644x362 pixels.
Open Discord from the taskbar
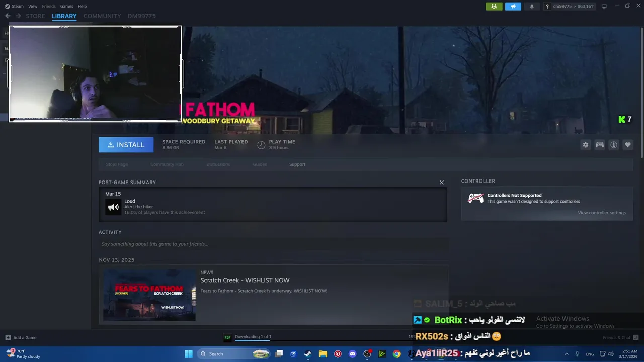click(352, 354)
